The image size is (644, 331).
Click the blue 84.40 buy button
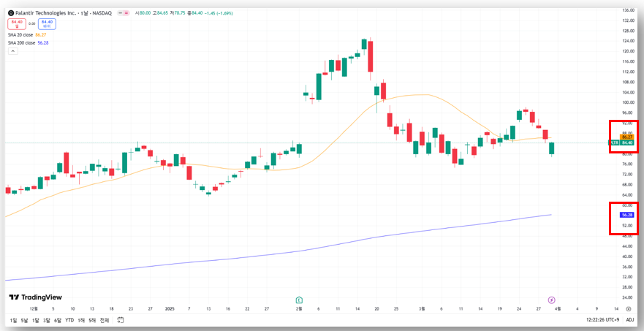47,24
